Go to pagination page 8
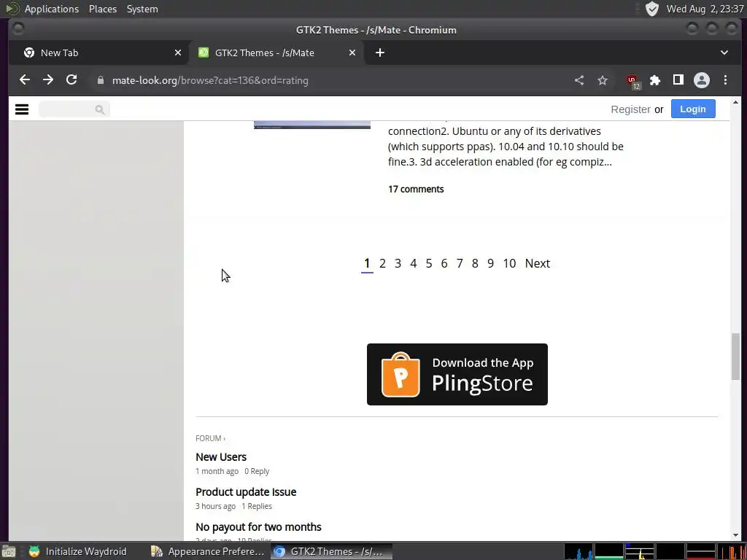The height and width of the screenshot is (560, 747). 475,263
